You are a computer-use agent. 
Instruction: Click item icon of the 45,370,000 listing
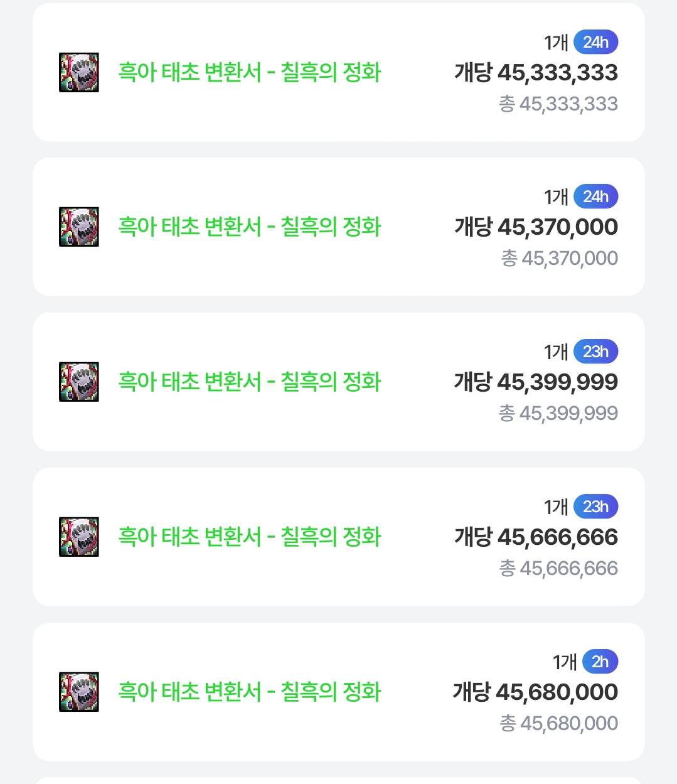79,227
